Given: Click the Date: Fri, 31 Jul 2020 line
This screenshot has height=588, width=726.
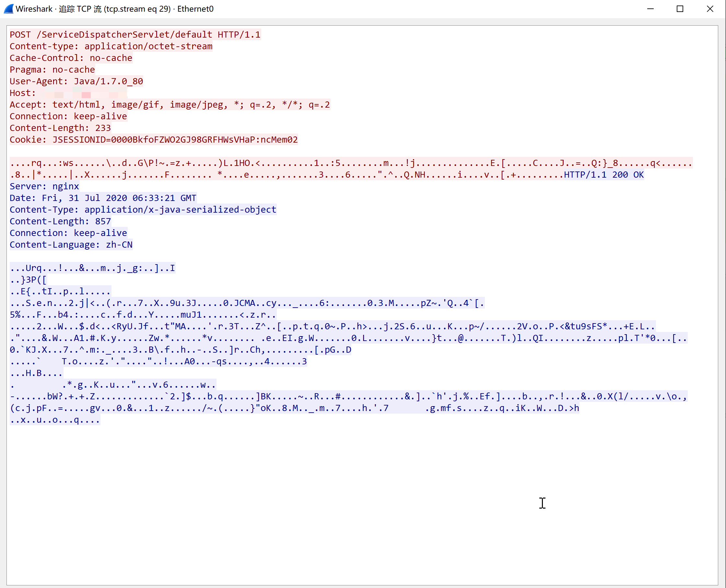Looking at the screenshot, I should tap(103, 198).
